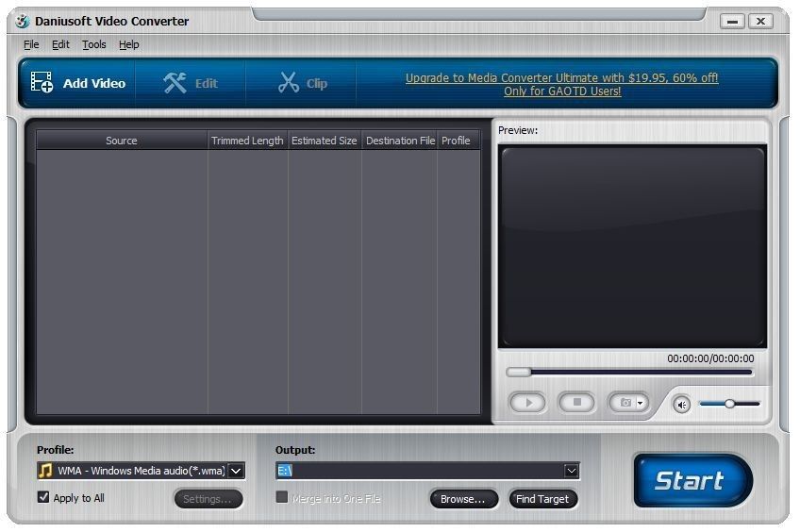Adjust the volume slider handle
This screenshot has width=800, height=532.
click(729, 404)
